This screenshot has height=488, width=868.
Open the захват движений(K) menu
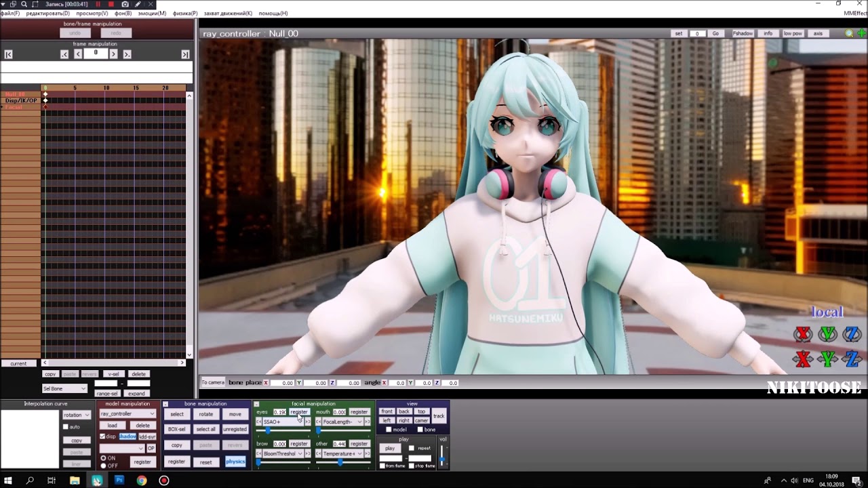click(228, 14)
